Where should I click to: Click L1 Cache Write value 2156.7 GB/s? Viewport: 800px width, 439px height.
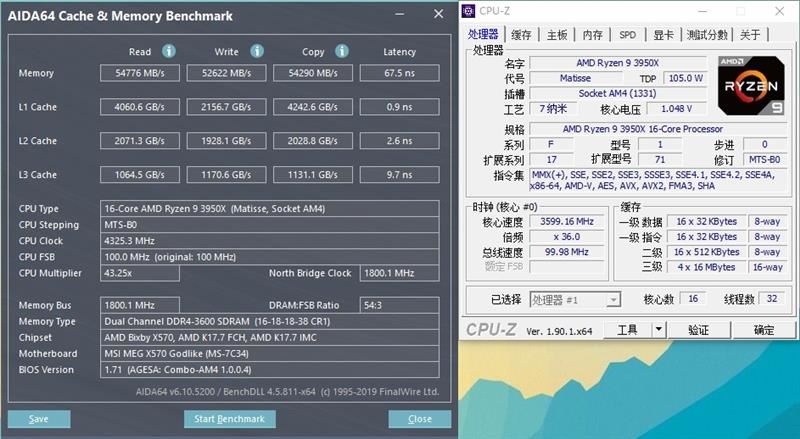(227, 107)
